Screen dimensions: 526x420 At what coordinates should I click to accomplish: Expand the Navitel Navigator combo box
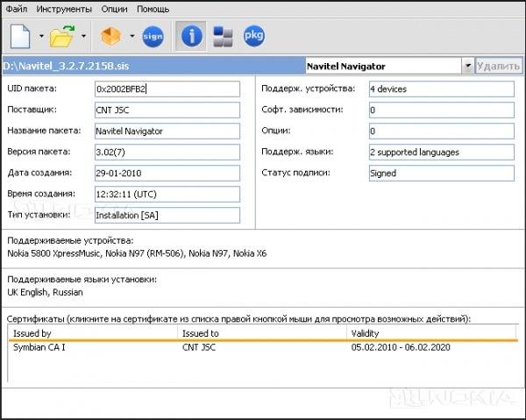pyautogui.click(x=467, y=66)
